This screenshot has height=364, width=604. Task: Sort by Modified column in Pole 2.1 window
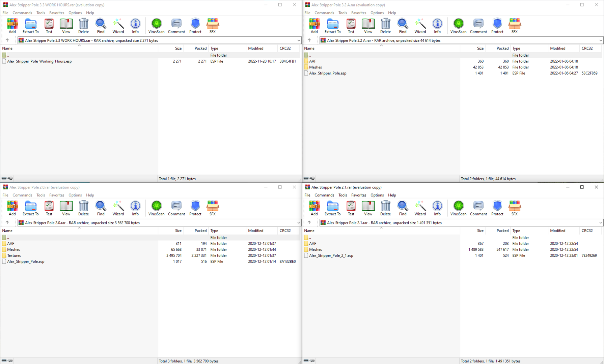(x=564, y=231)
